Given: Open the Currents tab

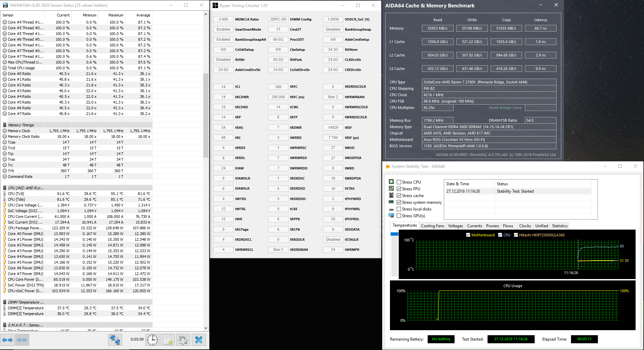Looking at the screenshot, I should (x=474, y=226).
